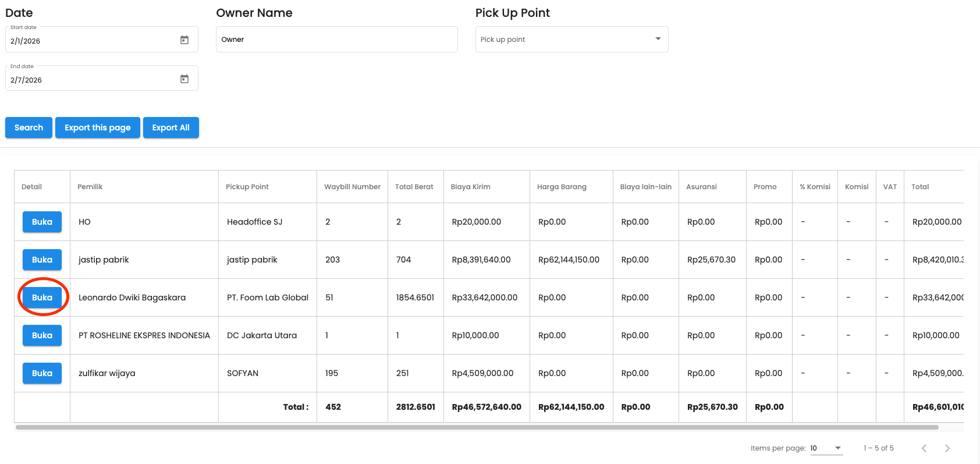Type in the Owner name field

tap(336, 40)
